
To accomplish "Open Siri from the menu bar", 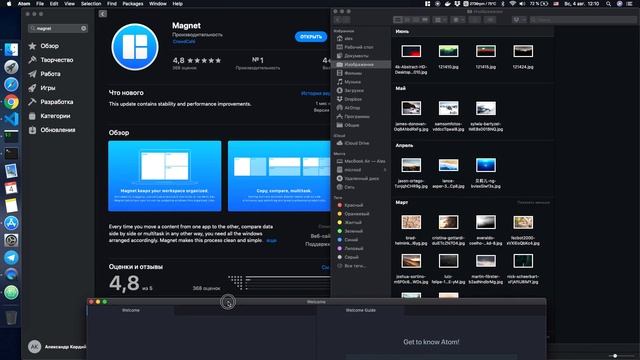I will pyautogui.click(x=619, y=4).
